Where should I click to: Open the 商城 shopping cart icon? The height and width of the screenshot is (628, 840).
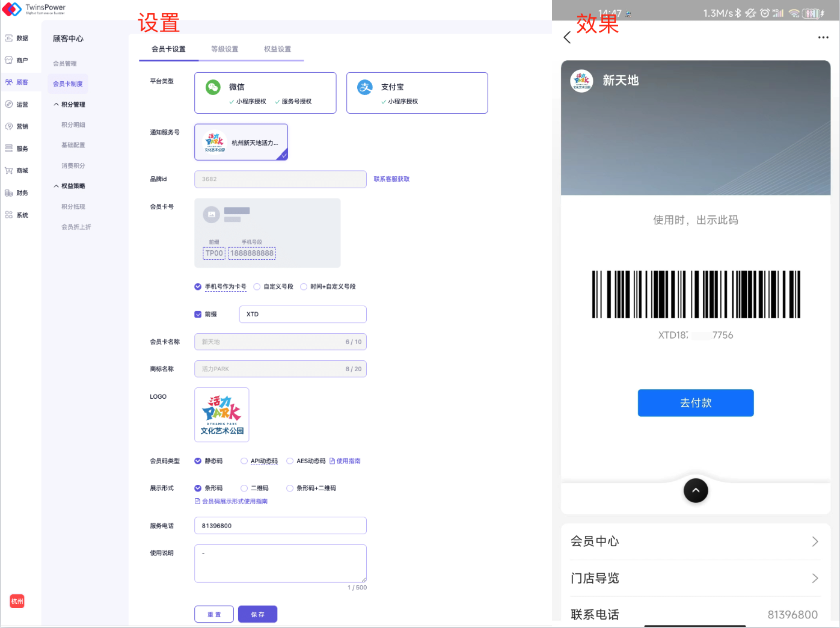9,171
